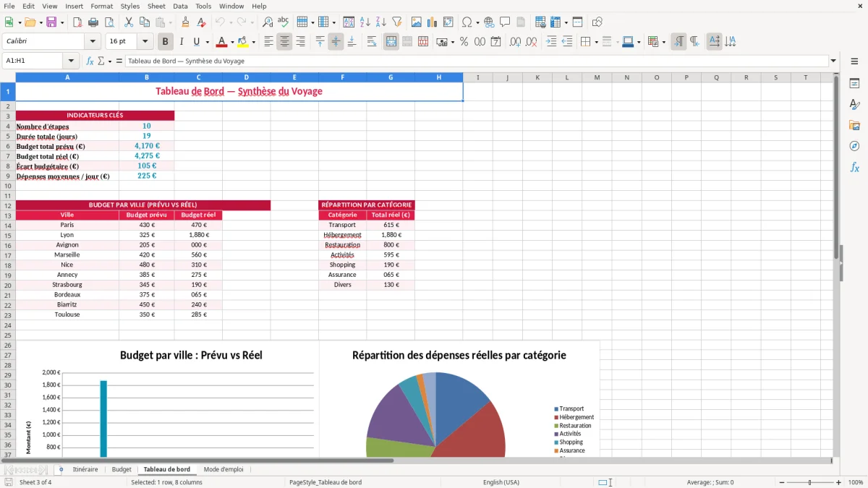Image resolution: width=868 pixels, height=488 pixels.
Task: Apply the yellow background color swatch
Action: coord(243,42)
